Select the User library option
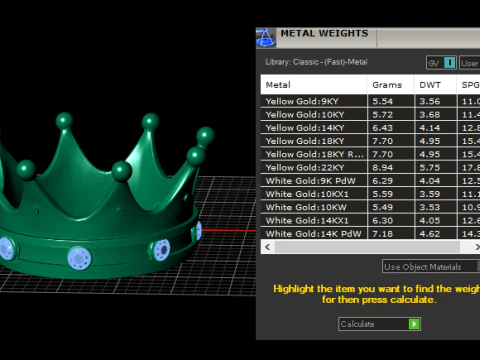 (469, 63)
